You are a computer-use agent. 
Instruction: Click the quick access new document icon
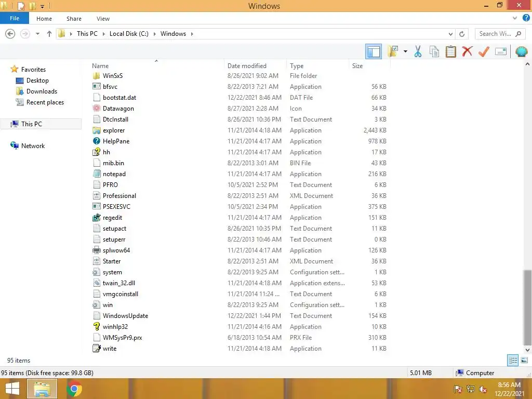21,6
